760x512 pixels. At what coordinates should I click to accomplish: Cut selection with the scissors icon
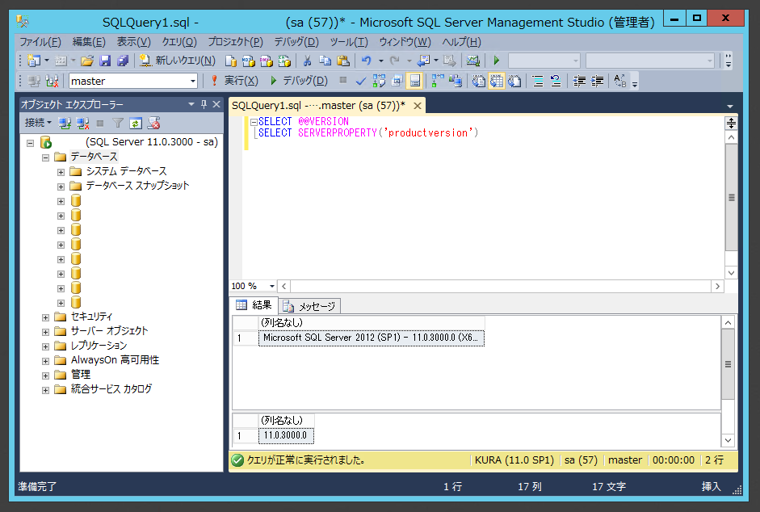pyautogui.click(x=307, y=61)
